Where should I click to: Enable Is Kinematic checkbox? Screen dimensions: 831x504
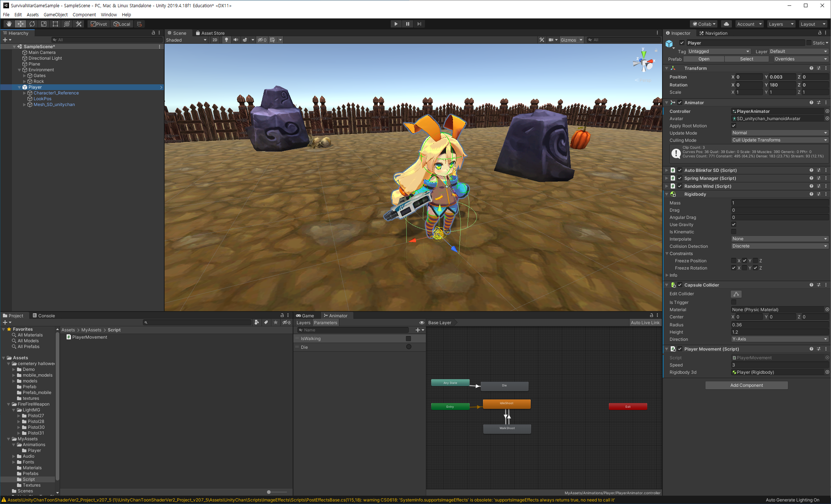pos(734,232)
